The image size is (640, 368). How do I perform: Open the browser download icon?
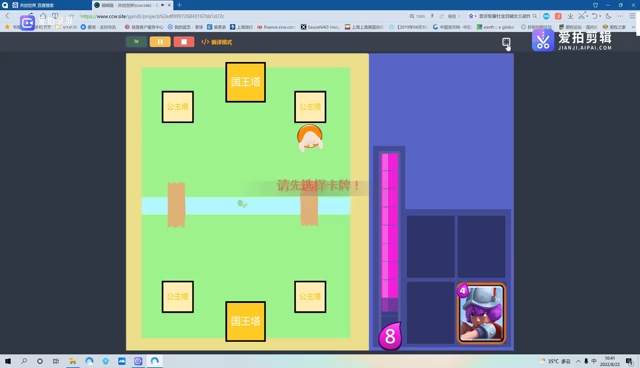(x=570, y=16)
